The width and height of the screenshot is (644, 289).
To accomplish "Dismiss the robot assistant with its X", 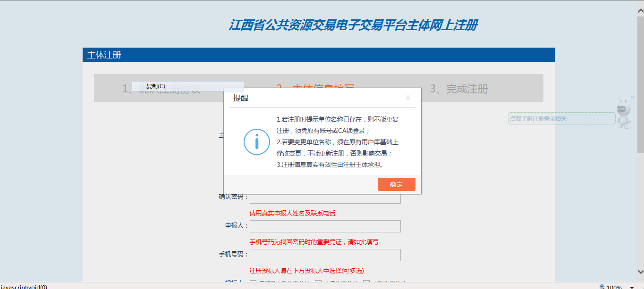I will 633,98.
